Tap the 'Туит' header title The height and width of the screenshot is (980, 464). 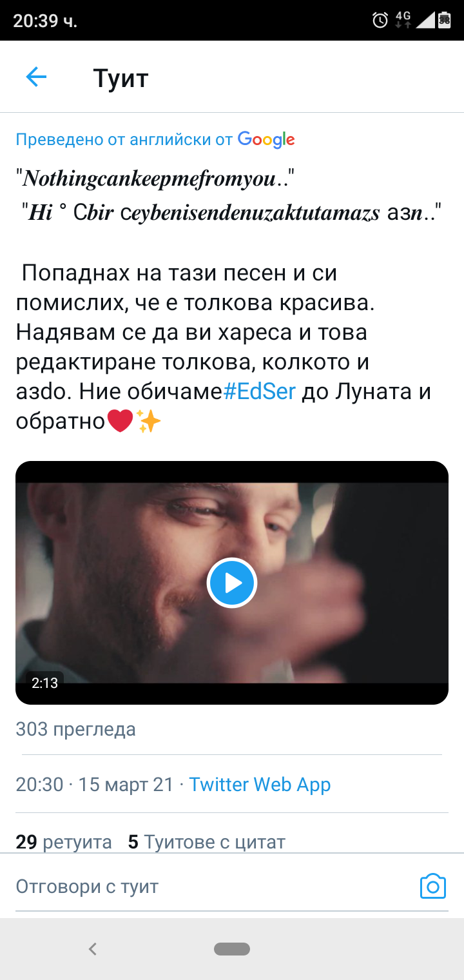click(x=121, y=78)
